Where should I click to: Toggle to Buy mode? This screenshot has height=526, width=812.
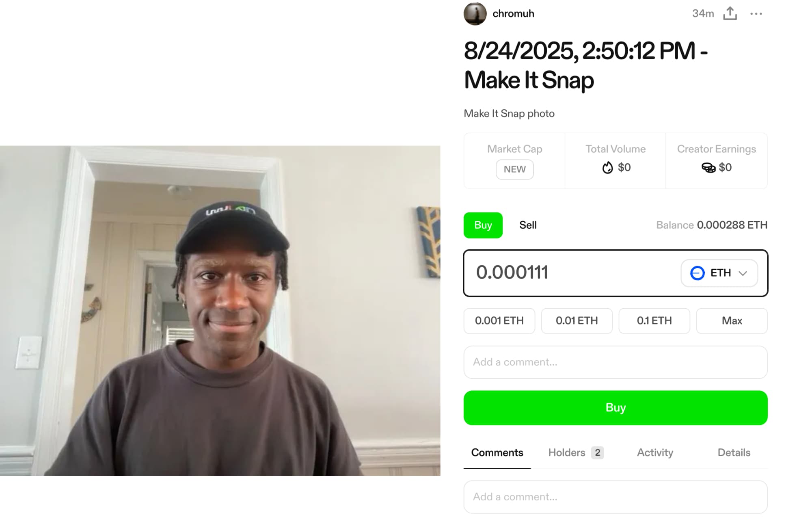click(483, 225)
